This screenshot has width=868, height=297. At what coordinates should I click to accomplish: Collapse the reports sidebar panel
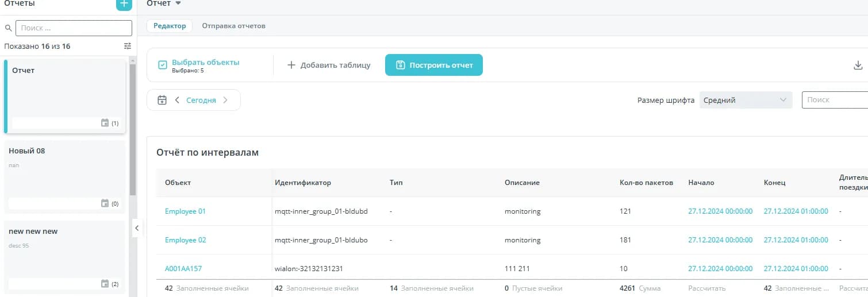tap(136, 228)
